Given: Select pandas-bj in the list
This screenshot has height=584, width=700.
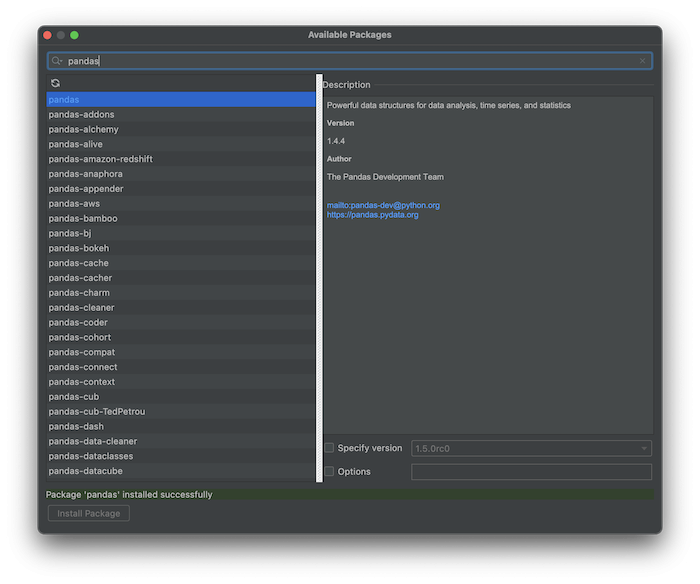Looking at the screenshot, I should (181, 233).
